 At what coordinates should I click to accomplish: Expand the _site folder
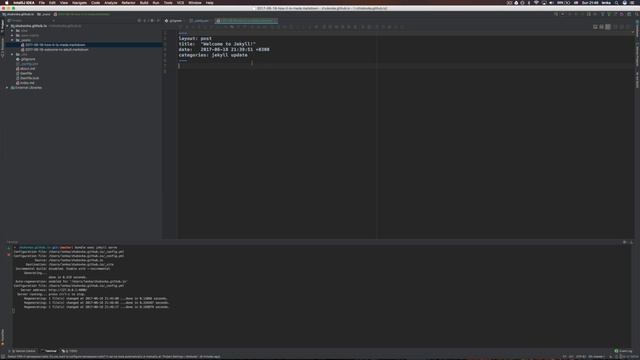(x=12, y=54)
